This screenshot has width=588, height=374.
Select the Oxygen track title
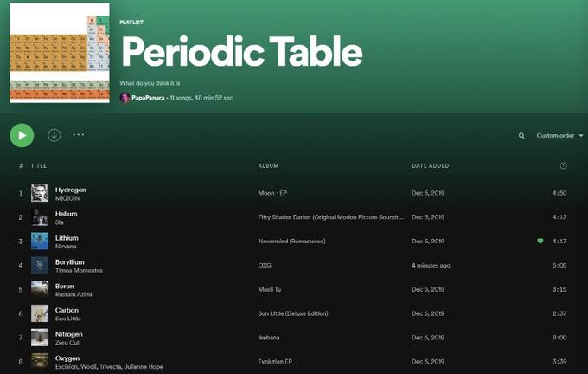(x=67, y=358)
